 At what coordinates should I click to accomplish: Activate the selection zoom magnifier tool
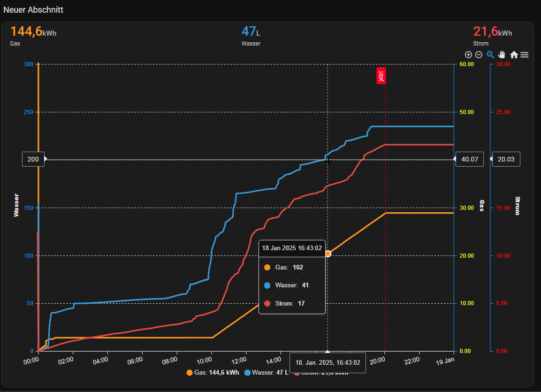[x=490, y=54]
